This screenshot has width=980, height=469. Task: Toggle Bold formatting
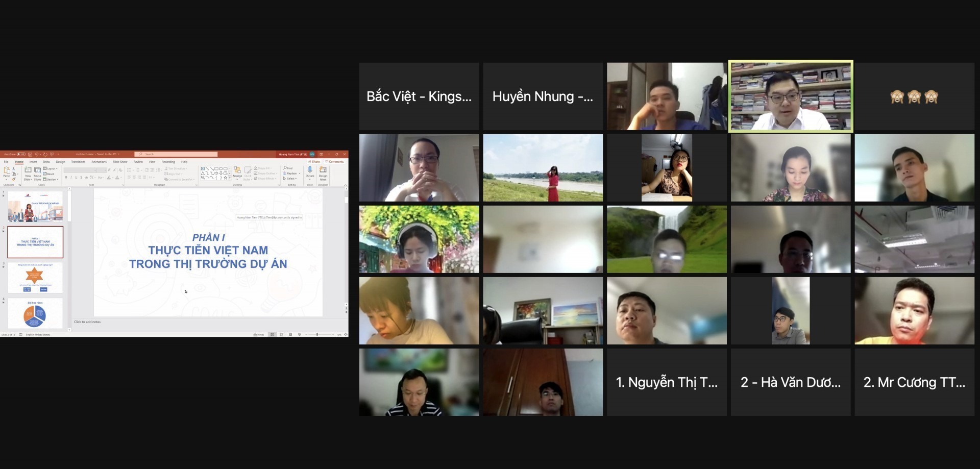[x=66, y=178]
